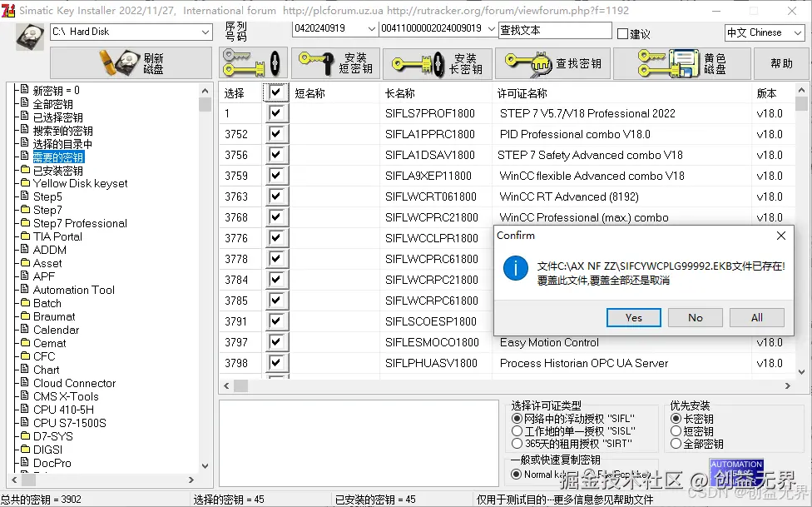Viewport: 812px width, 507px height.
Task: Click the hard disk icon at top left
Action: click(30, 37)
